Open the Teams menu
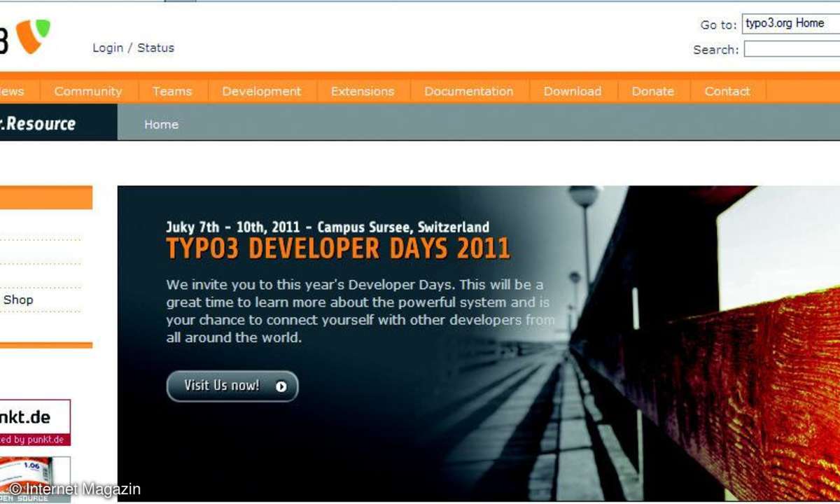The width and height of the screenshot is (840, 504). click(172, 91)
